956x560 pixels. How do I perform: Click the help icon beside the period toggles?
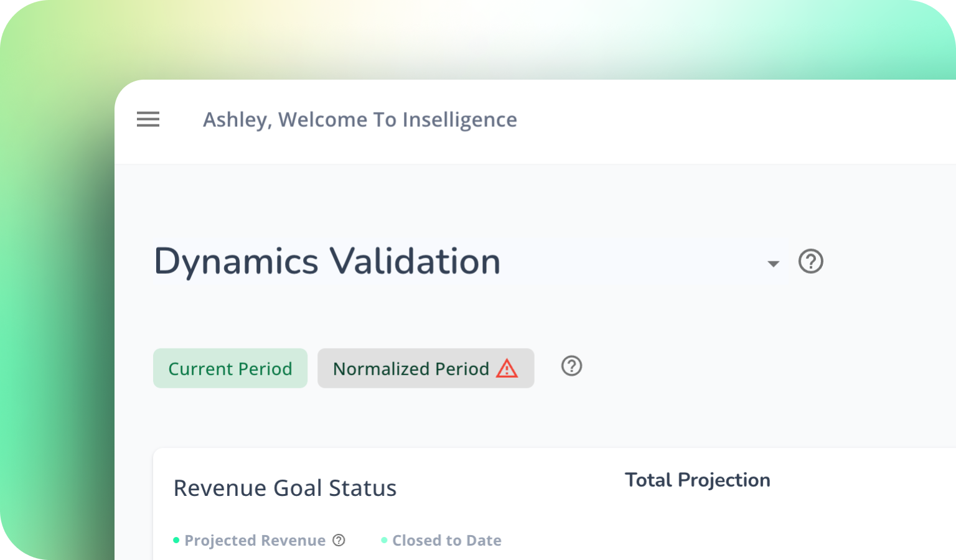click(571, 367)
